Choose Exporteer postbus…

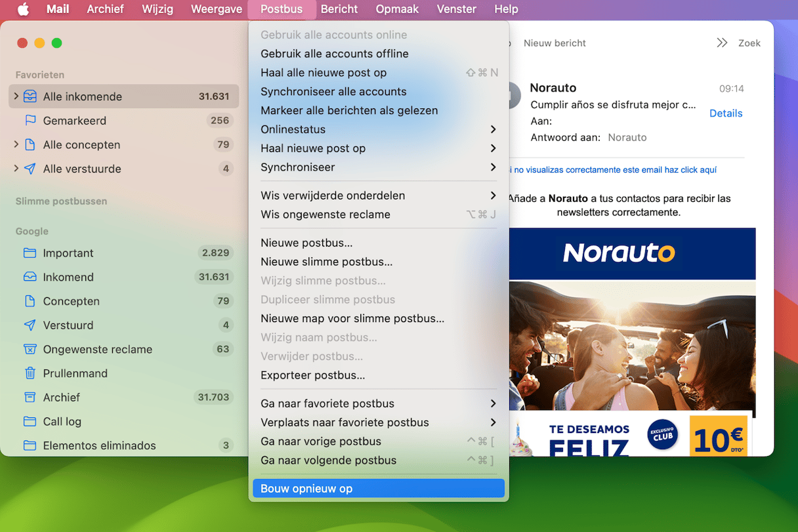tap(379, 375)
